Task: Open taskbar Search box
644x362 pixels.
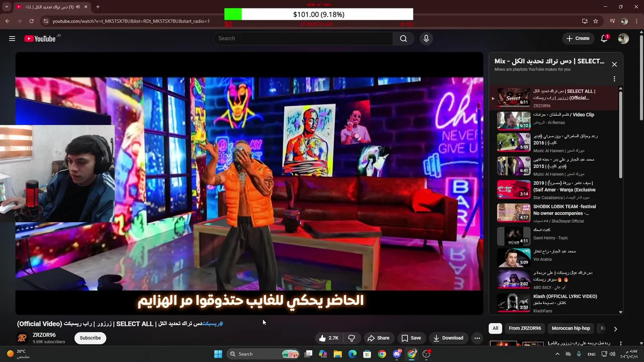Action: (263, 354)
